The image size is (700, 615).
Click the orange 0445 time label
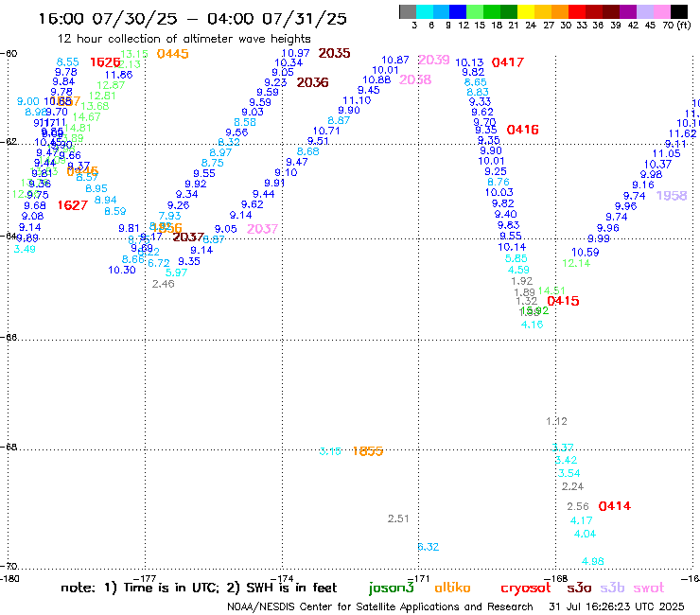pos(173,54)
